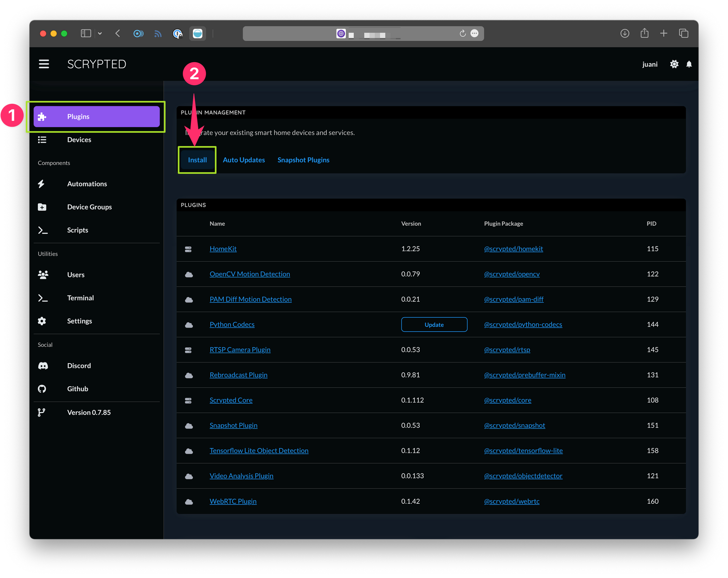Open @scrypted/webrtc package link
This screenshot has height=578, width=728.
point(511,502)
